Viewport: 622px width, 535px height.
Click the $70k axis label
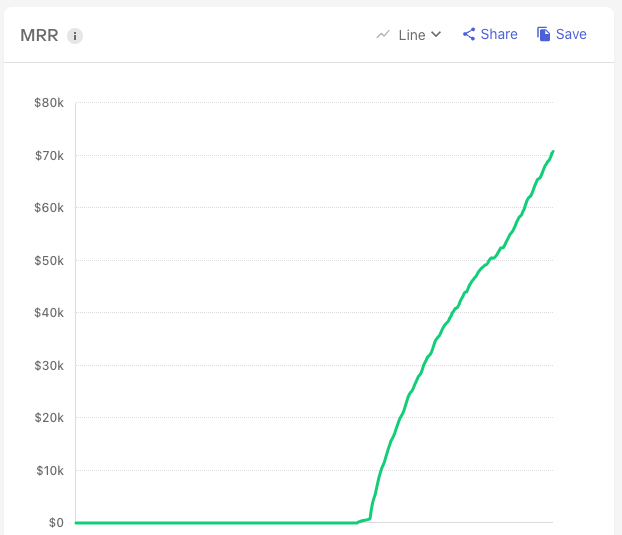49,155
